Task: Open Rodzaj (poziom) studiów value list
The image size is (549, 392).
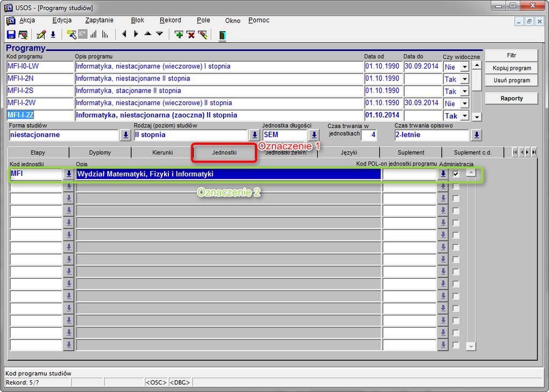Action: [255, 135]
